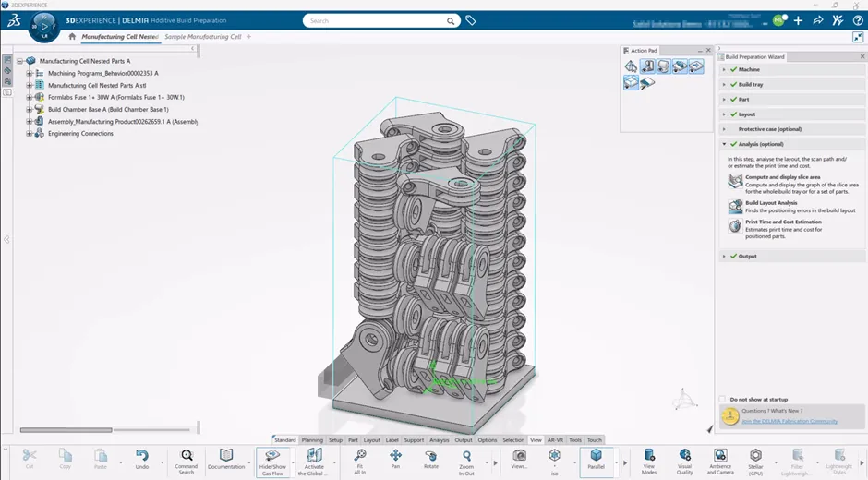Expand the Part wizard step

[x=724, y=100]
